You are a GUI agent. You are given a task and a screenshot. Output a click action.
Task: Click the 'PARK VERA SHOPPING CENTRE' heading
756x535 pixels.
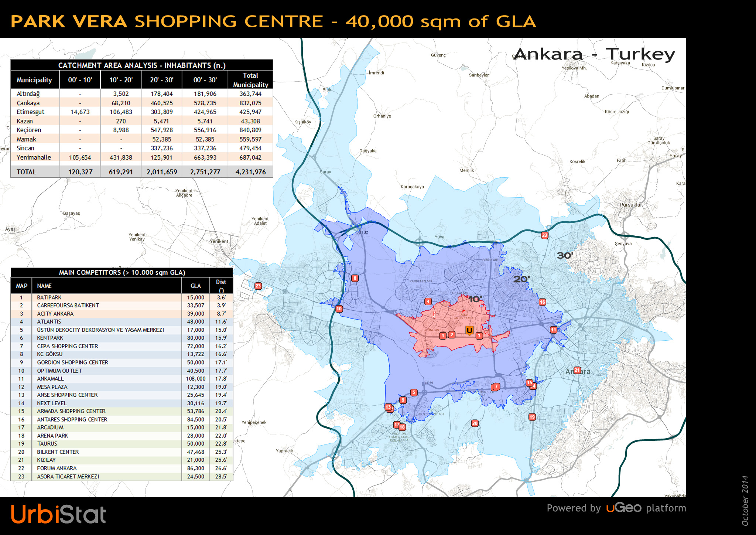coord(167,21)
